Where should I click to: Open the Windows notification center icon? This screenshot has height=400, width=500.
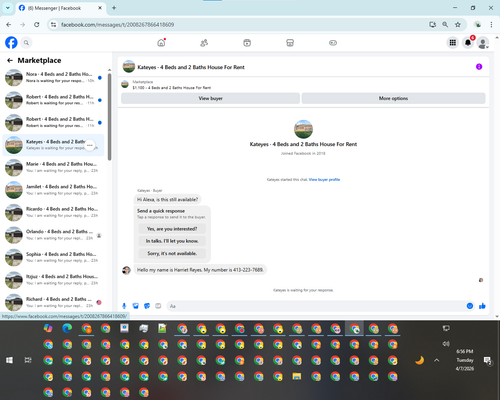click(x=488, y=360)
